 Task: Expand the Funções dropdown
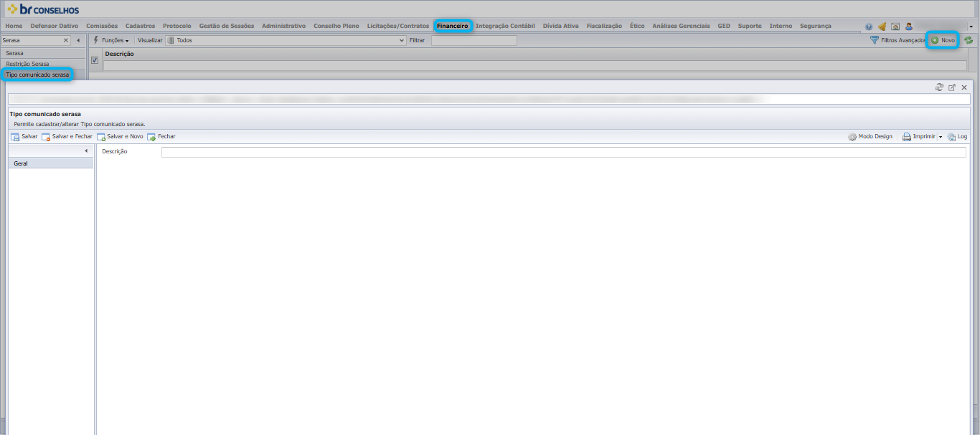[x=111, y=40]
